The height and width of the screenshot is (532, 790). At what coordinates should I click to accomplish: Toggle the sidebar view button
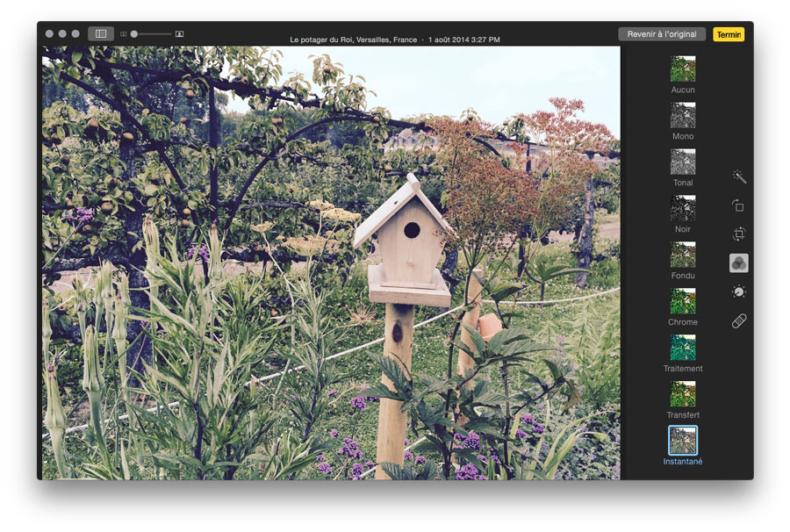101,33
